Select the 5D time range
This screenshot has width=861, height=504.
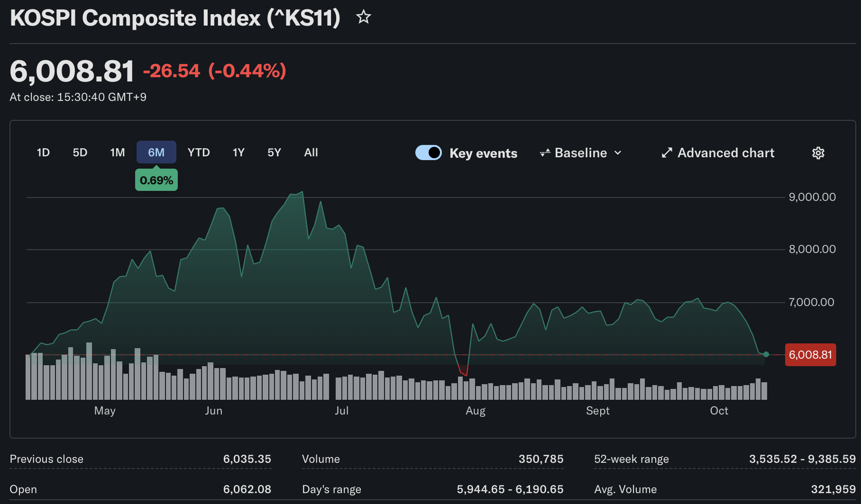point(80,153)
